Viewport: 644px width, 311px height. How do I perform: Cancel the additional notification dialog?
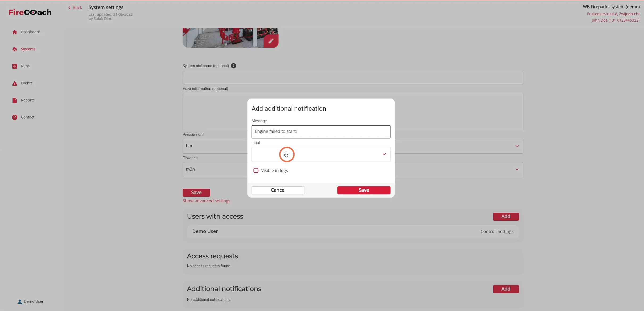[278, 190]
